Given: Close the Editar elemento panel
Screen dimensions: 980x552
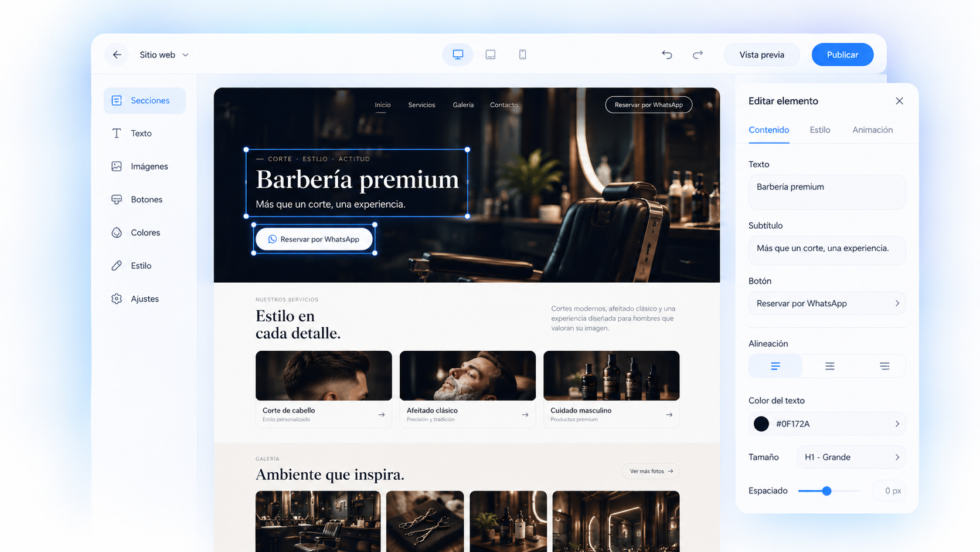Looking at the screenshot, I should (x=899, y=101).
